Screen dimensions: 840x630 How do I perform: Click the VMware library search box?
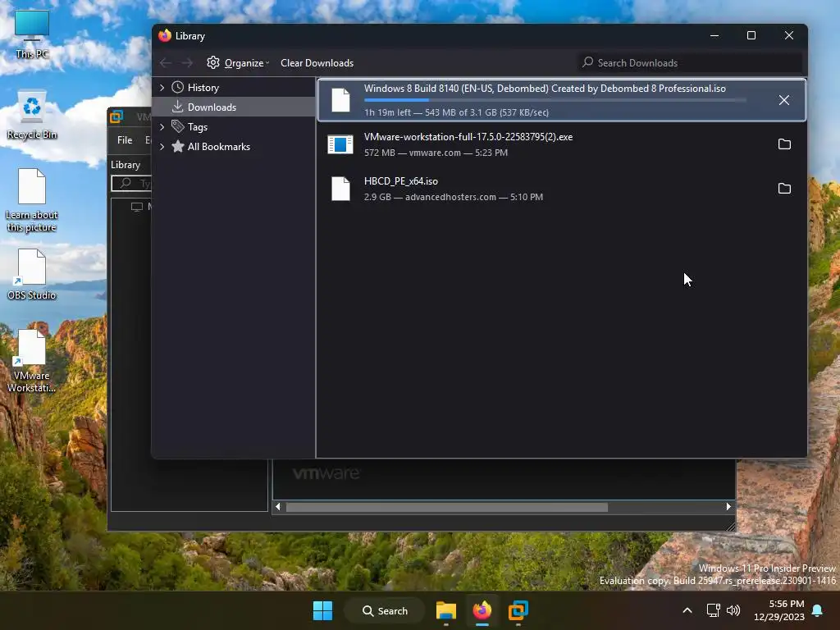(132, 183)
